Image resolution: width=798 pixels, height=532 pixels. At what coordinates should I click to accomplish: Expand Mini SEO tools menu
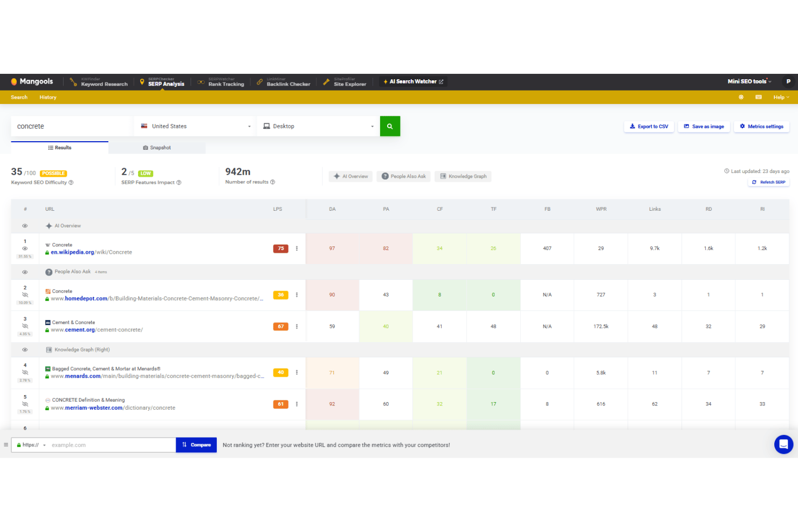coord(749,81)
